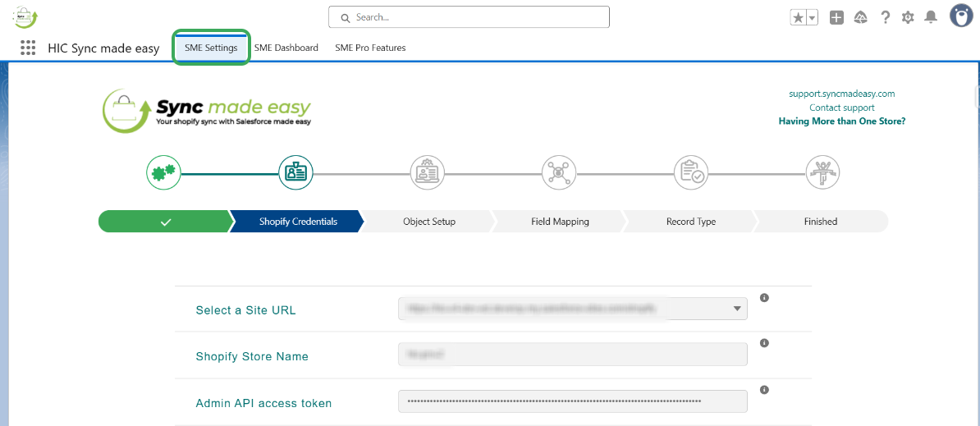Click the Shopify Store Name field
The height and width of the screenshot is (426, 980).
click(x=573, y=354)
